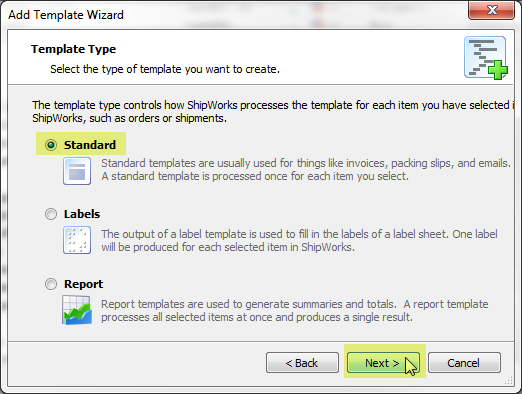Close the Add Template Wizard window
Image resolution: width=522 pixels, height=394 pixels.
(491, 10)
